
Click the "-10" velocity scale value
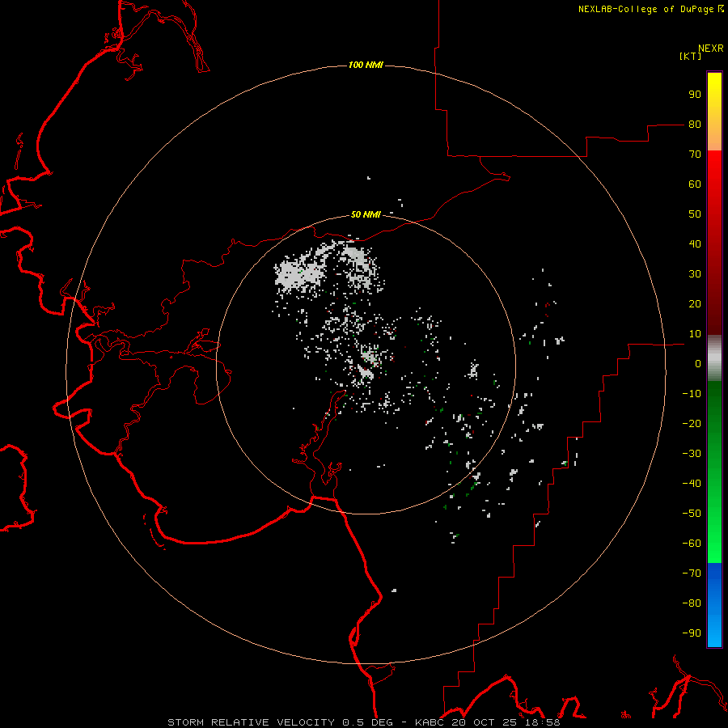click(x=692, y=394)
